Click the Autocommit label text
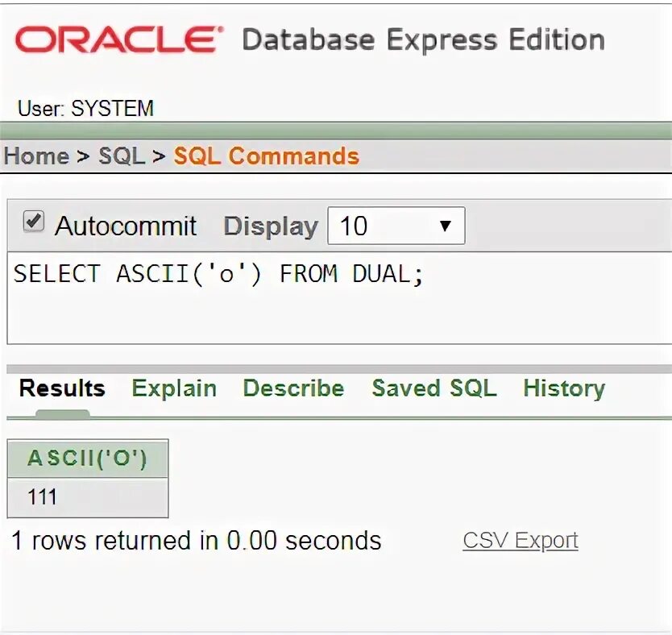 126,226
